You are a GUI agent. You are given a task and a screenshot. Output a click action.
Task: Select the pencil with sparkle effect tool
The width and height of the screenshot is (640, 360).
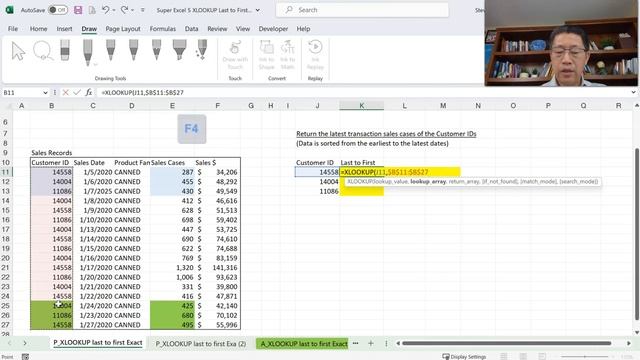tap(201, 50)
